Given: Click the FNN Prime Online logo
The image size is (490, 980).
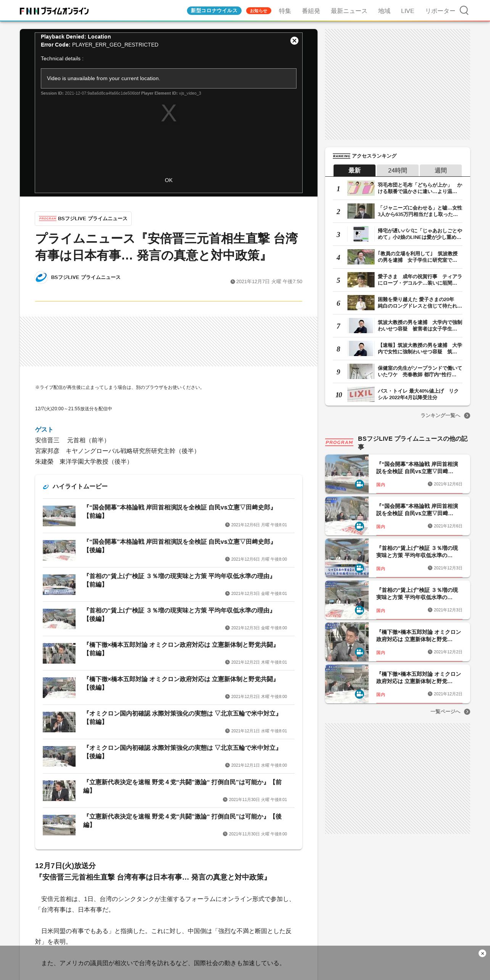Looking at the screenshot, I should [54, 11].
